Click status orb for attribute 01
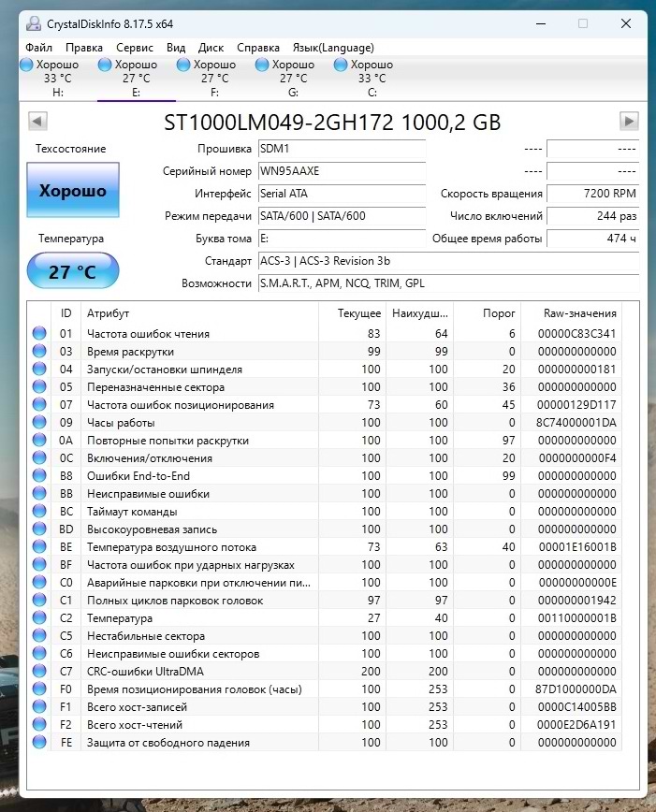The width and height of the screenshot is (656, 812). pos(39,333)
